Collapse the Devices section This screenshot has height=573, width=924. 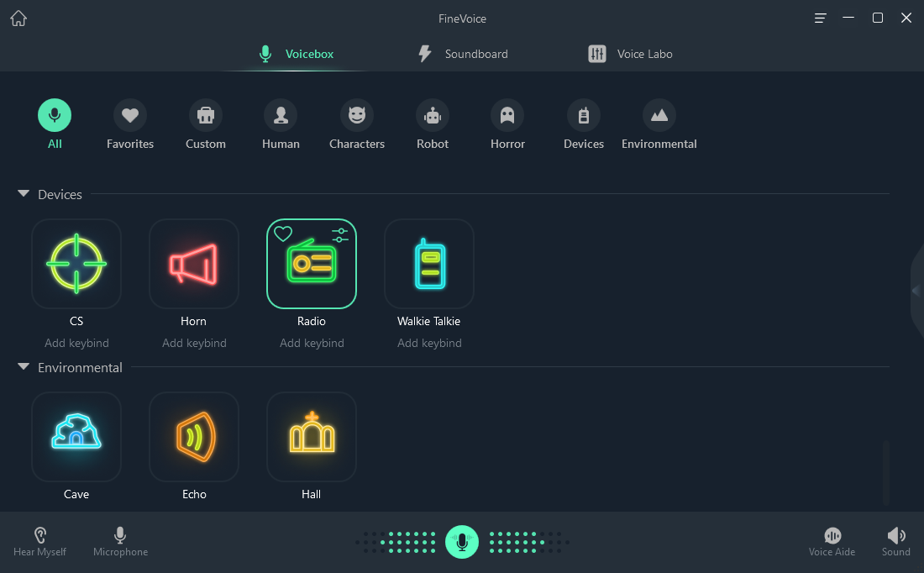pos(24,193)
